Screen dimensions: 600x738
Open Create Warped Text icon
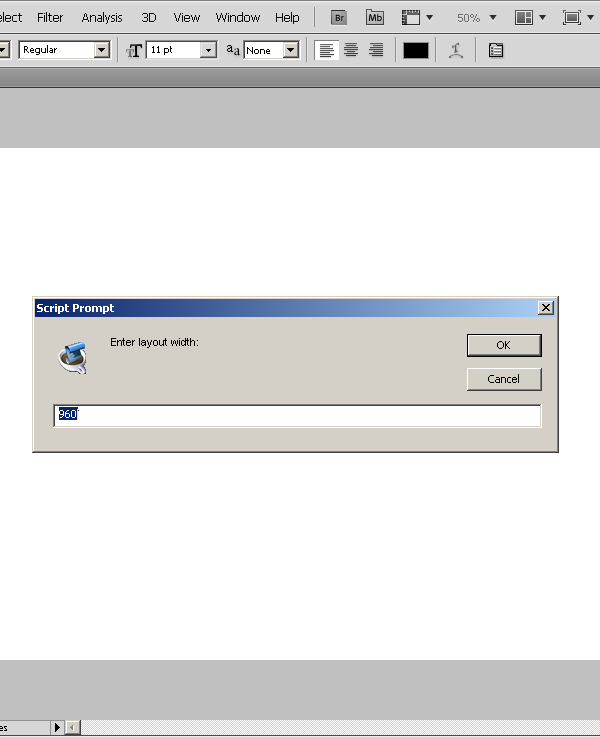point(456,50)
